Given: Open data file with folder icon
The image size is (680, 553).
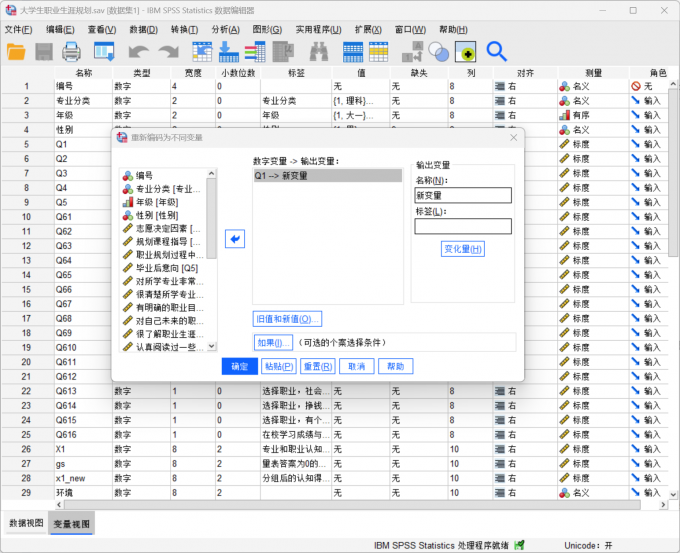Looking at the screenshot, I should pos(16,52).
